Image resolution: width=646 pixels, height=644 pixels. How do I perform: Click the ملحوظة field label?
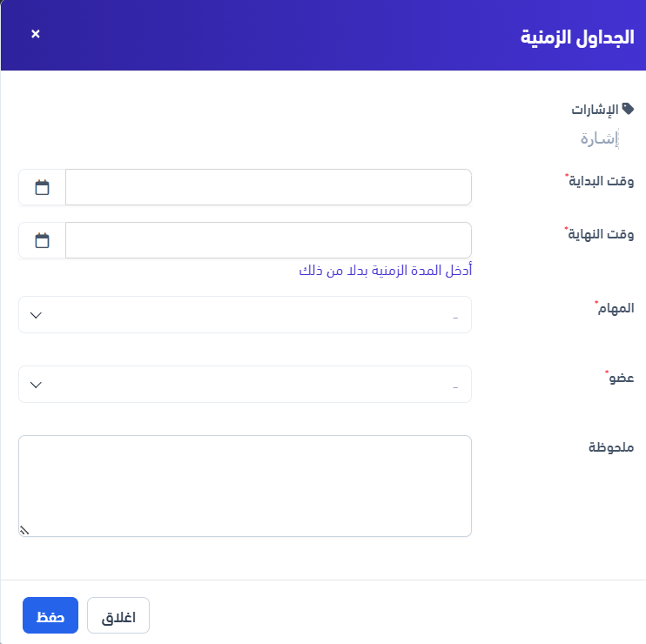click(x=611, y=447)
